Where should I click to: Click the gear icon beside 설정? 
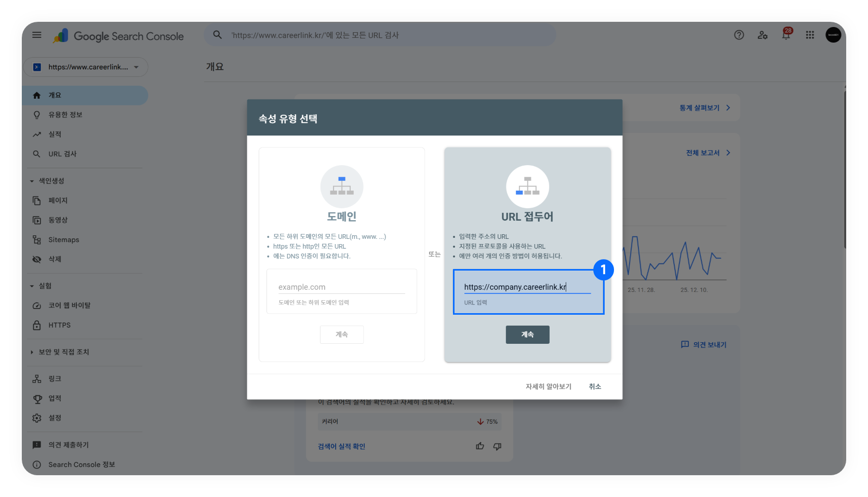tap(37, 418)
